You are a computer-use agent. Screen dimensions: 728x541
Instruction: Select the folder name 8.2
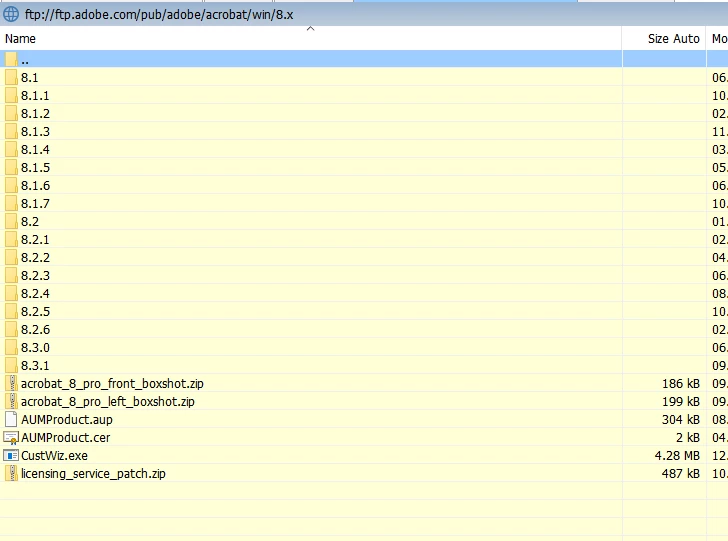pyautogui.click(x=30, y=222)
